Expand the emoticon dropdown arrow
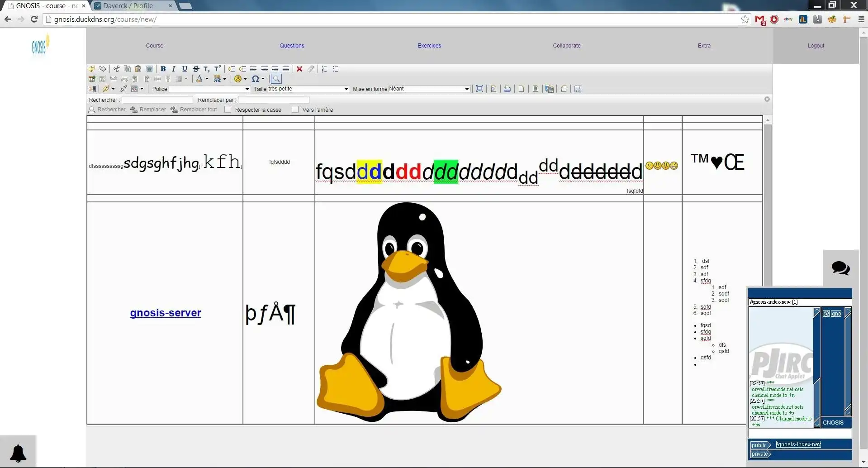The image size is (868, 468). [x=245, y=79]
